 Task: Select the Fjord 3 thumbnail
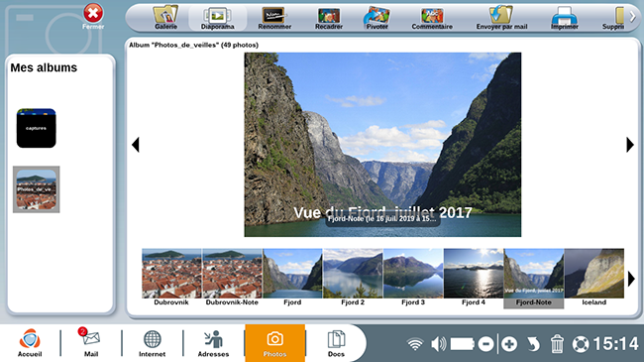pyautogui.click(x=413, y=278)
